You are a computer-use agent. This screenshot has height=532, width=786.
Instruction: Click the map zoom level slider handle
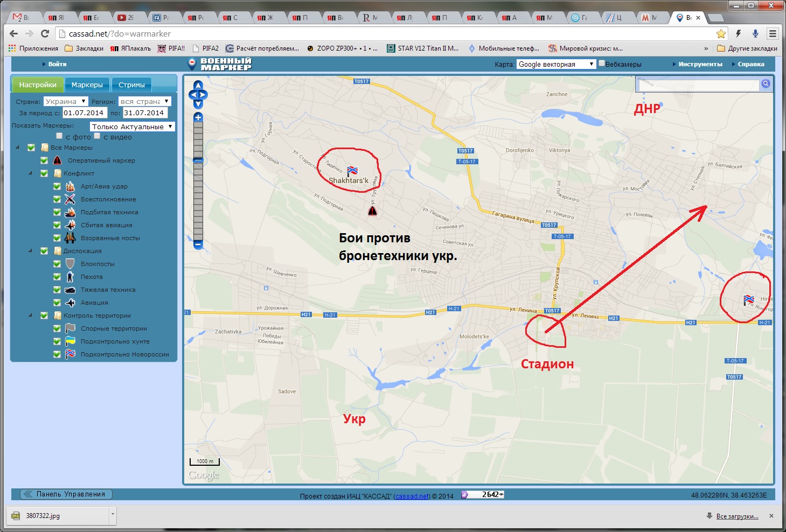198,160
